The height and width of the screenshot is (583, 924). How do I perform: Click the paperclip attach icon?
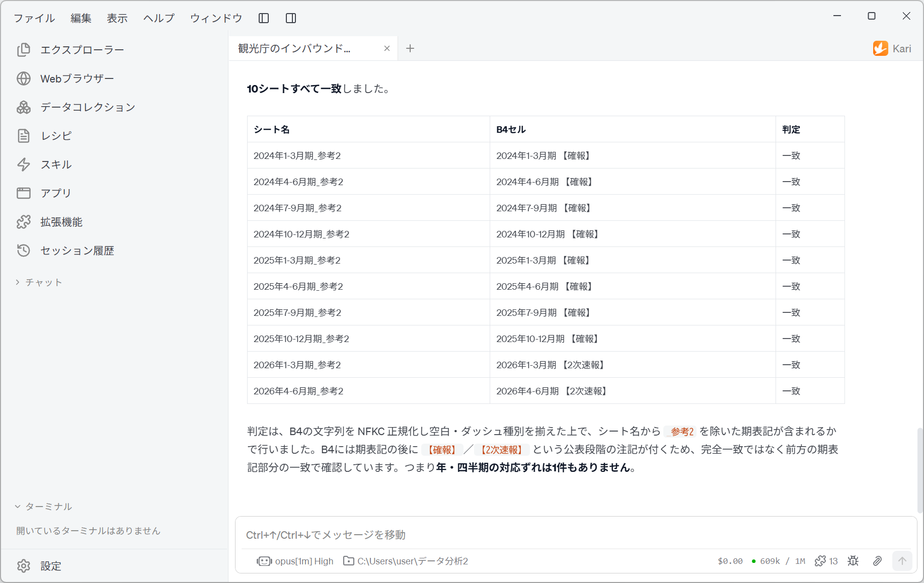[x=877, y=561]
